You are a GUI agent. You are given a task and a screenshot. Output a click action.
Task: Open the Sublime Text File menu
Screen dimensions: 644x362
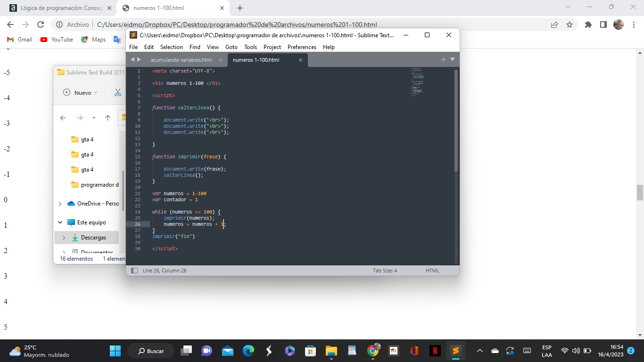[x=133, y=47]
